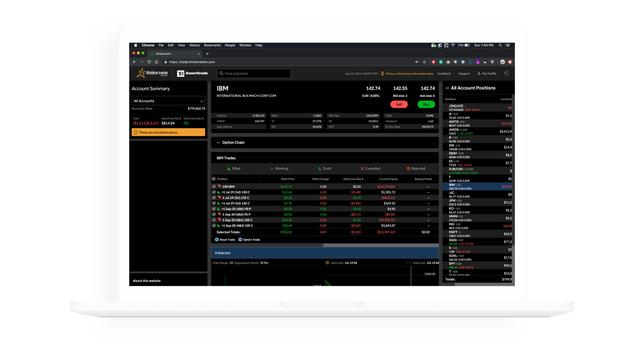644x362 pixels.
Task: Uncheck the +1 Sep 20 105 C checkbox
Action: click(x=214, y=225)
